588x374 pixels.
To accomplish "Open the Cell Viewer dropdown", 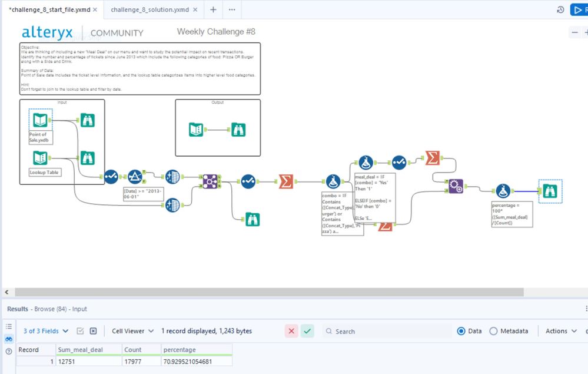I will point(133,331).
